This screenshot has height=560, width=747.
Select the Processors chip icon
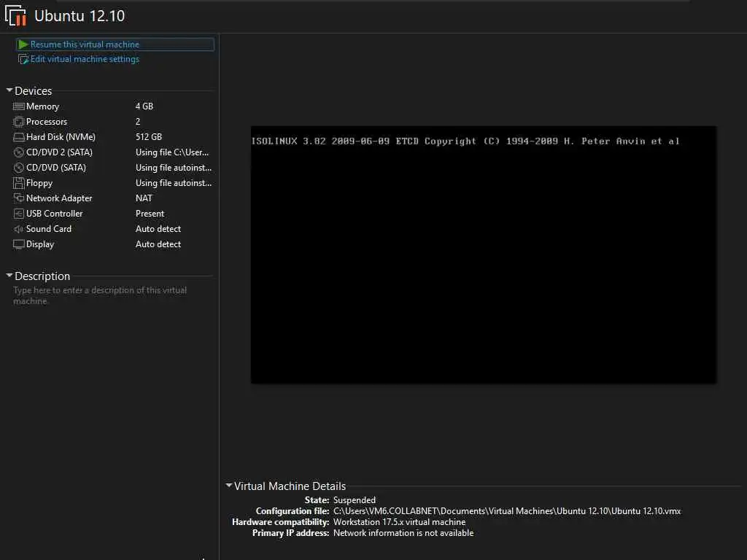tap(18, 122)
